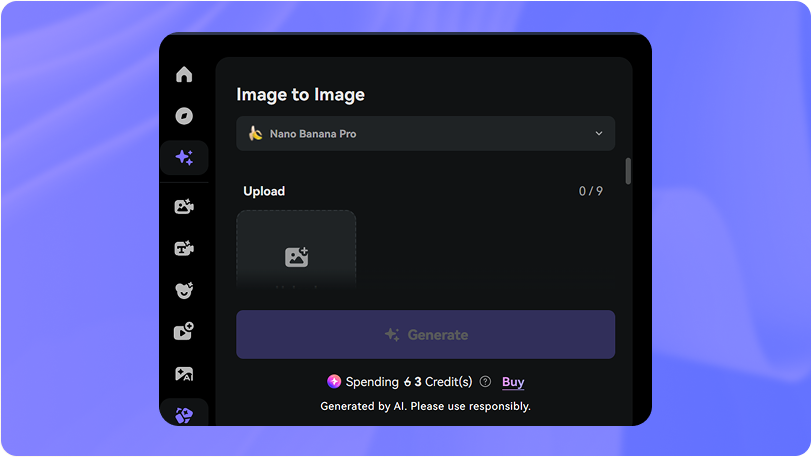The height and width of the screenshot is (457, 812).
Task: Click the panel's vertical scrollbar
Action: 628,171
